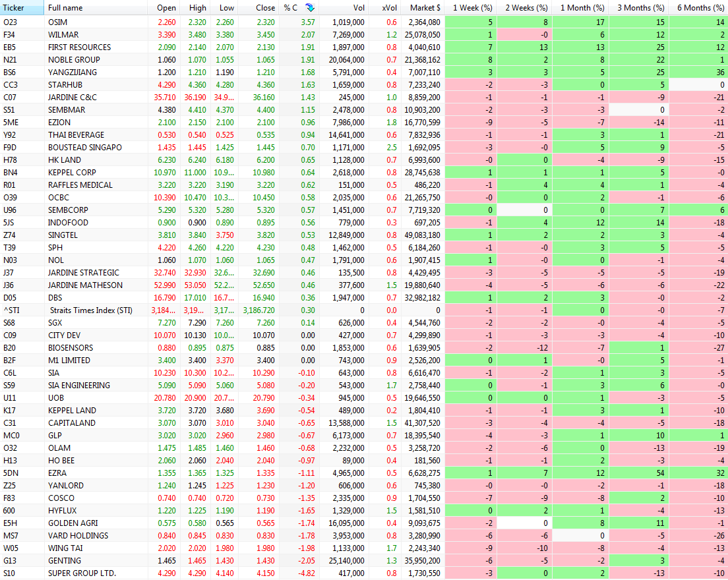Sort by 6 Months (%) header

699,7
